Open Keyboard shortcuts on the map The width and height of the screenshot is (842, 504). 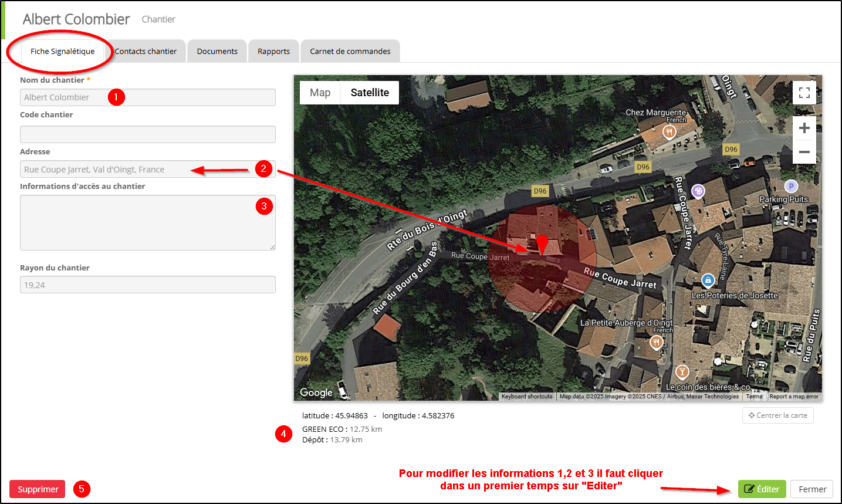pyautogui.click(x=527, y=397)
